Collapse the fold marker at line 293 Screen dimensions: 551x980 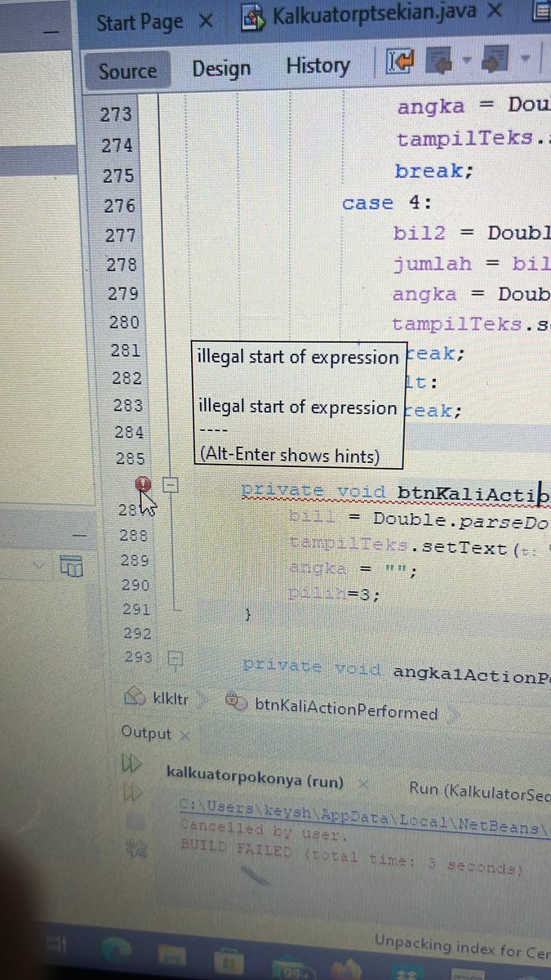pyautogui.click(x=174, y=657)
